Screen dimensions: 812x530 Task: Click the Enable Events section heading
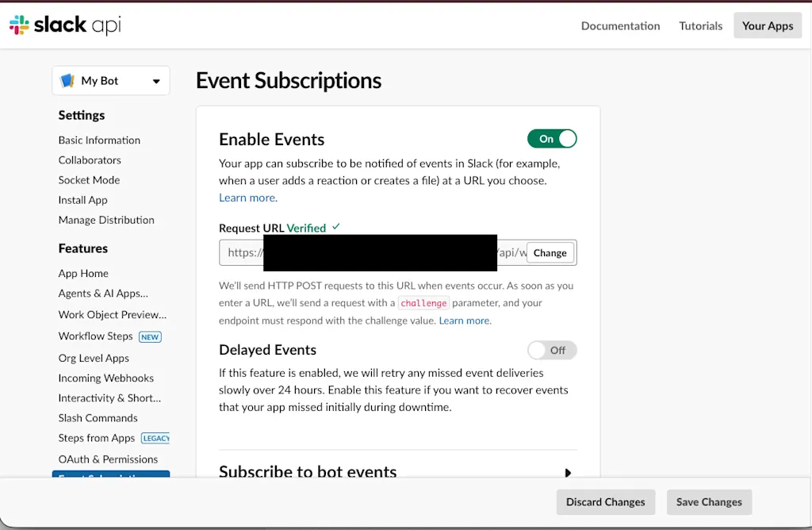pos(271,140)
